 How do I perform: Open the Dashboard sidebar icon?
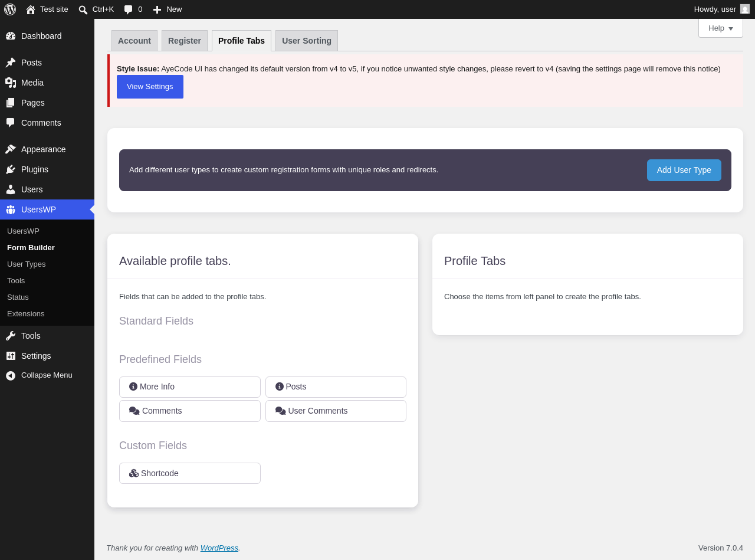click(x=11, y=36)
